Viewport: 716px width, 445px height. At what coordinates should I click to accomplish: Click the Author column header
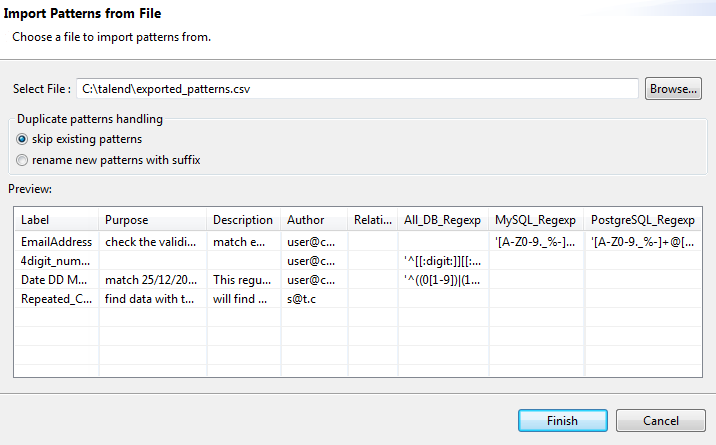[x=313, y=220]
